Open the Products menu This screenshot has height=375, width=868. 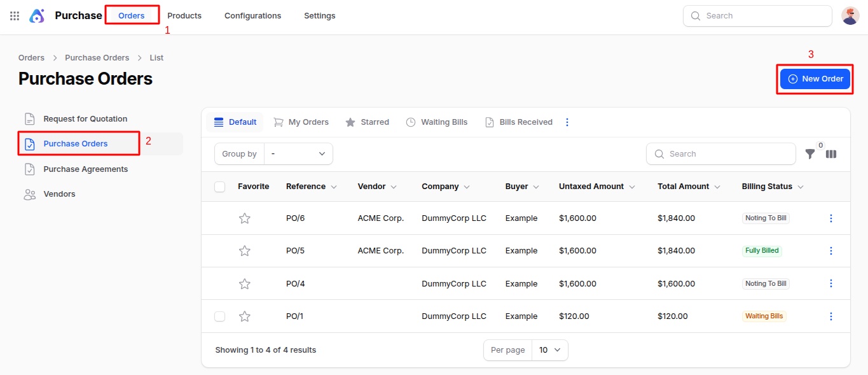point(184,16)
